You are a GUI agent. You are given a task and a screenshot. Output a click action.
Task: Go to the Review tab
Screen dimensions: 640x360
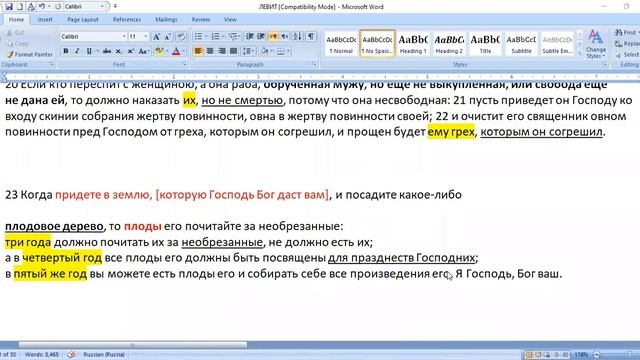[x=201, y=20]
